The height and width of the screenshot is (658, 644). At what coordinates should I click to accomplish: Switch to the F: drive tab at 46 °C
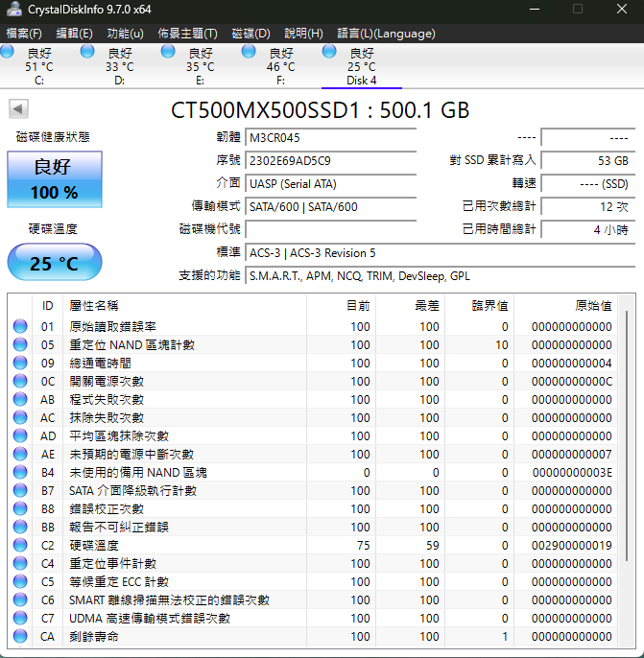pyautogui.click(x=281, y=66)
